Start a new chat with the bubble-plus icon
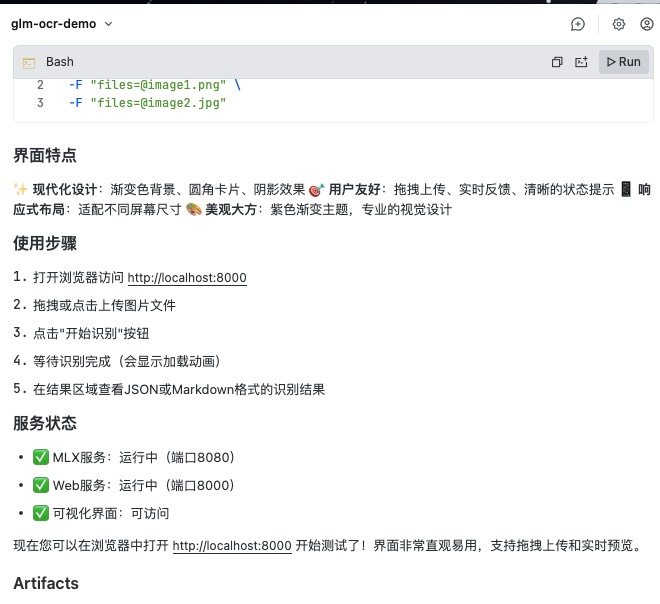 [577, 24]
